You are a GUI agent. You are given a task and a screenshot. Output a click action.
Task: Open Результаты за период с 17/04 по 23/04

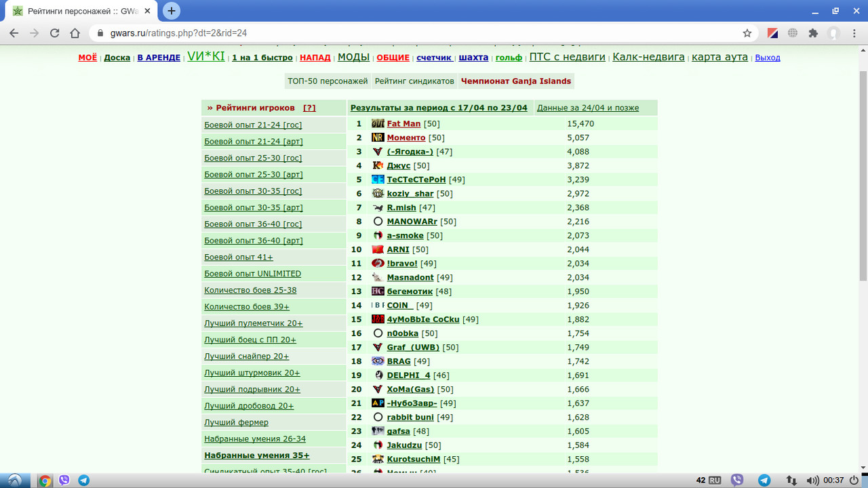[439, 108]
